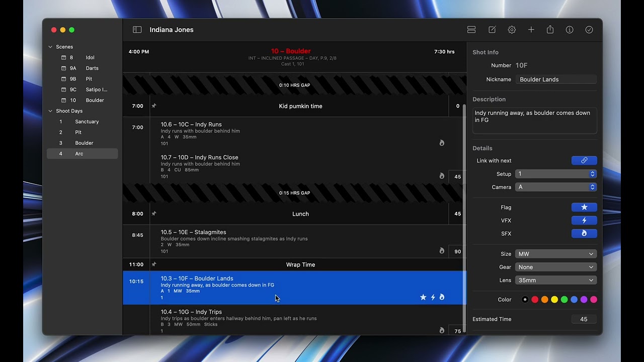
Task: Collapse the Scenes section
Action: 50,47
